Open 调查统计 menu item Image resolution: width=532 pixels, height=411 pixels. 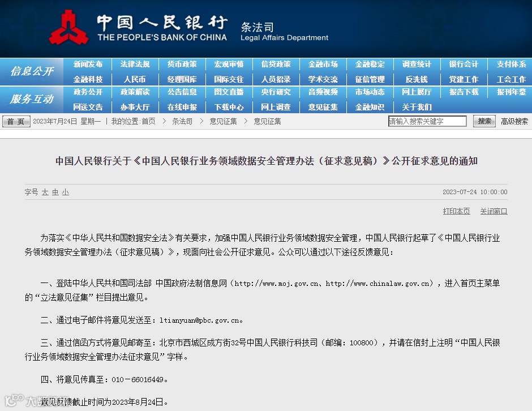417,64
